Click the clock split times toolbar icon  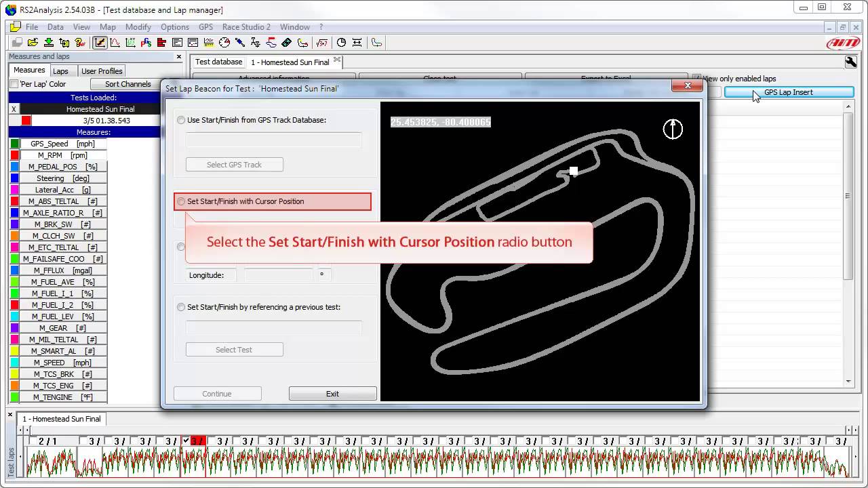tap(341, 43)
